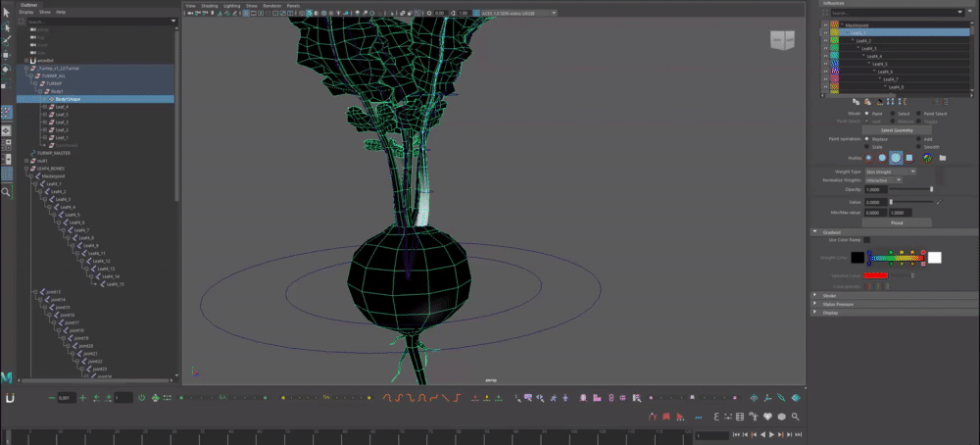The image size is (980, 445).
Task: Click the Flood button
Action: [896, 222]
